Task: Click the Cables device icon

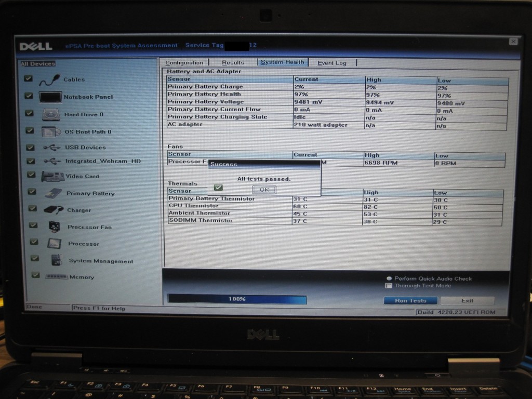Action: (49, 79)
